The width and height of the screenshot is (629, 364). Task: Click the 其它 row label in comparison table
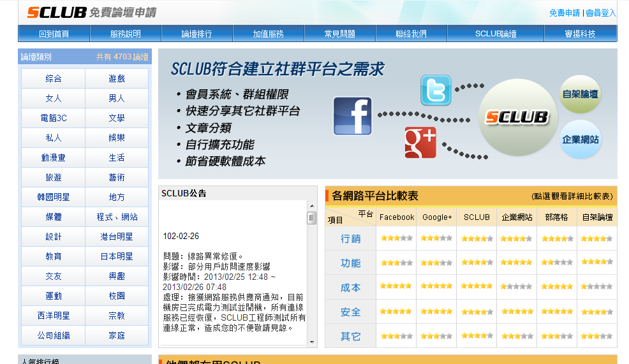351,337
